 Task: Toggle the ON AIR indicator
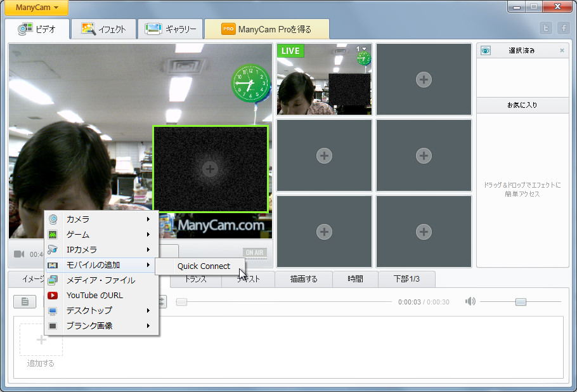coord(255,253)
